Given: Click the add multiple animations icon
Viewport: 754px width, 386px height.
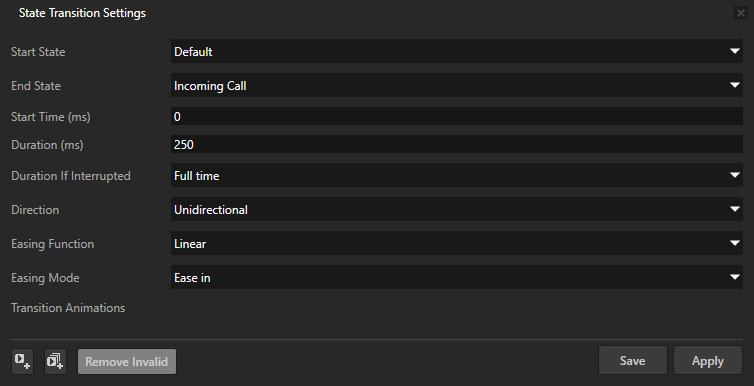Looking at the screenshot, I should 55,361.
